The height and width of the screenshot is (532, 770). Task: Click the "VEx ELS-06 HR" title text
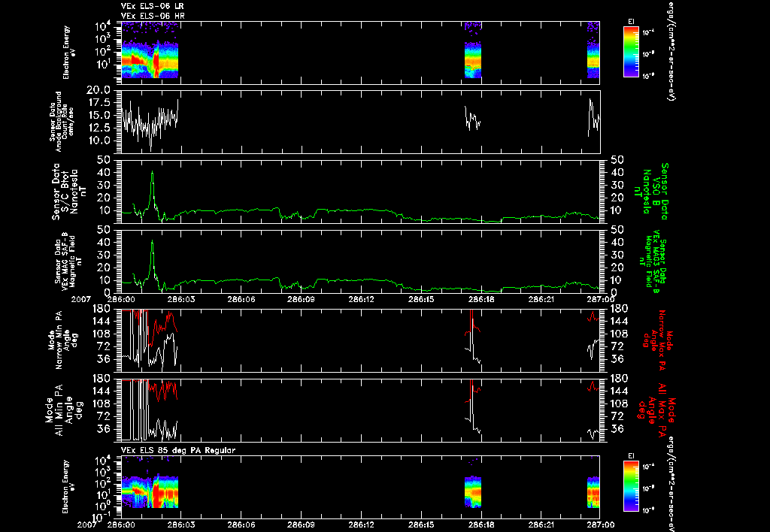click(x=153, y=17)
